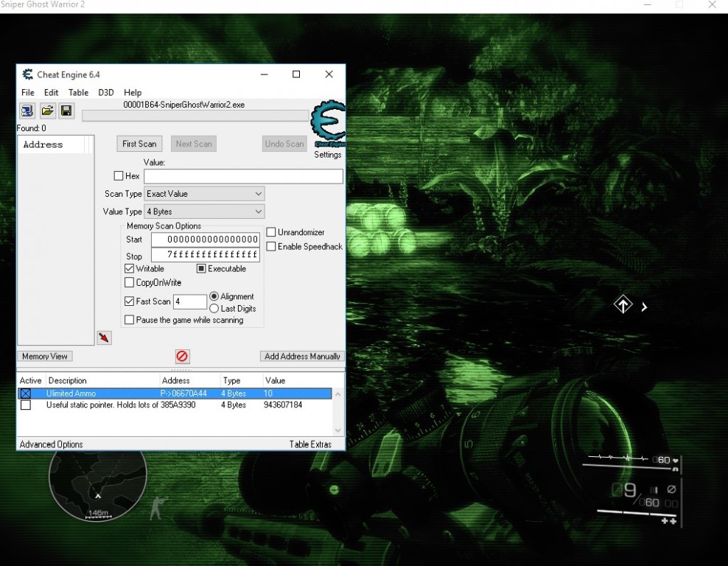Click the address table scroll-down arrow
Image resolution: width=728 pixels, height=566 pixels.
(338, 430)
